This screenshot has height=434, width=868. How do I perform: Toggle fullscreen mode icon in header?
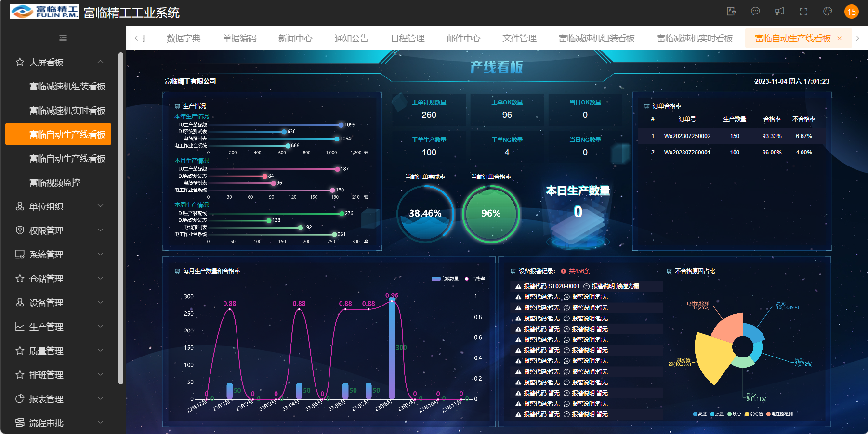coord(803,12)
